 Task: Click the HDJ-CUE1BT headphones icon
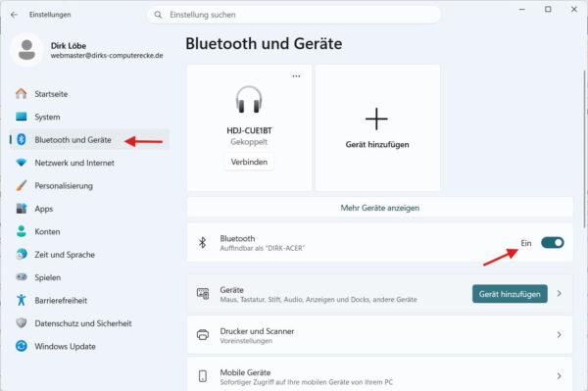point(249,99)
